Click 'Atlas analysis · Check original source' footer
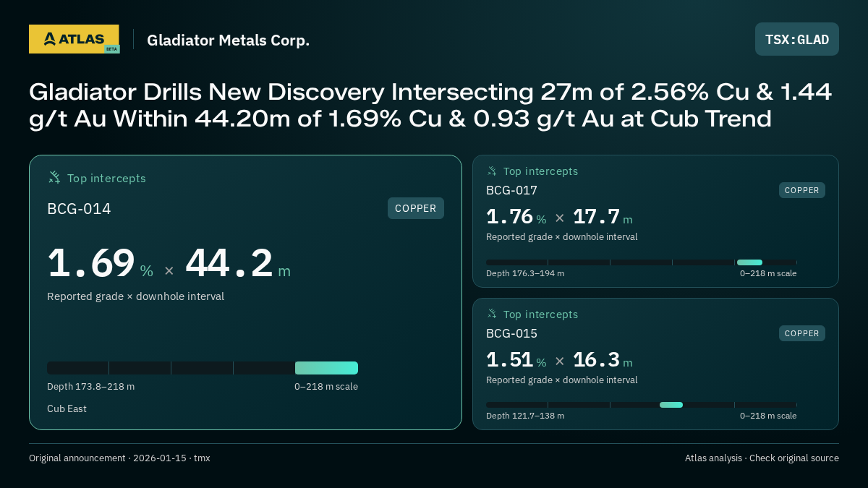868x488 pixels. pyautogui.click(x=762, y=458)
